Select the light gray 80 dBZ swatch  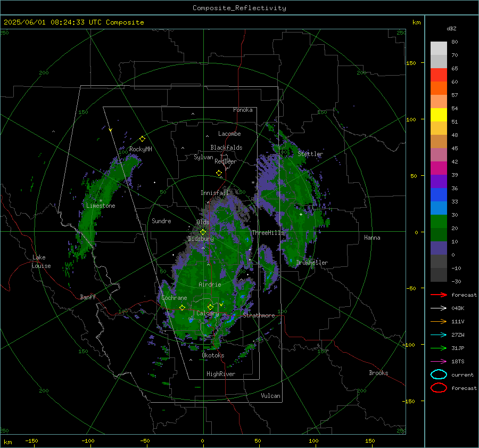(439, 48)
